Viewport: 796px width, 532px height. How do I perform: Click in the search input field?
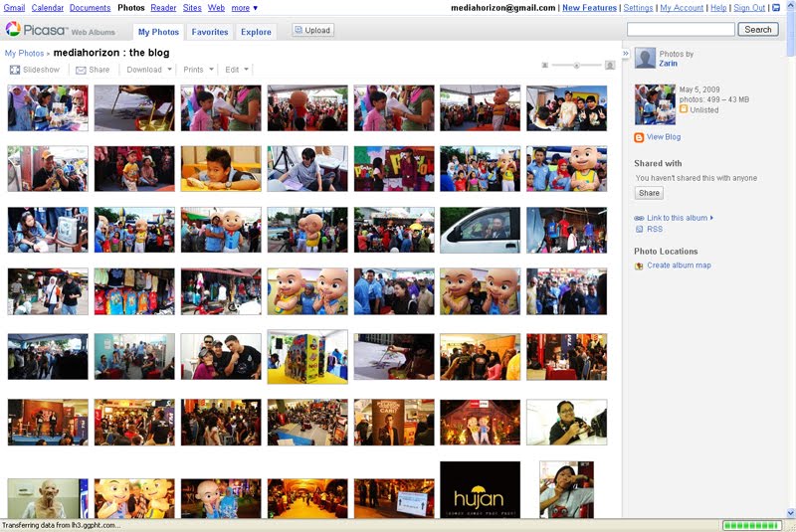tap(681, 30)
